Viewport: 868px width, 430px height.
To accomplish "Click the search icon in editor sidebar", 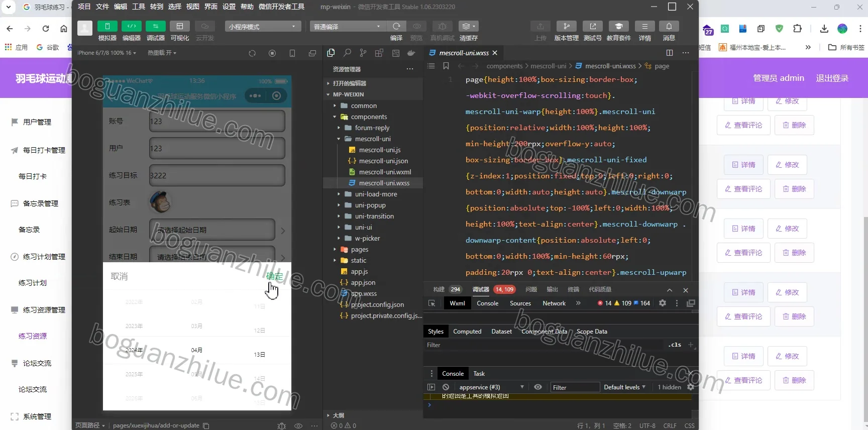I will click(x=347, y=53).
